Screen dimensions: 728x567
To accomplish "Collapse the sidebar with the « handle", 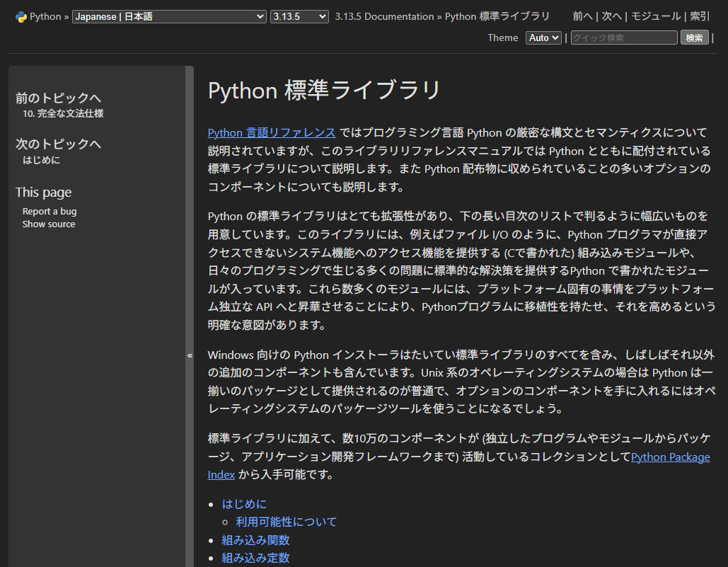I will point(190,355).
